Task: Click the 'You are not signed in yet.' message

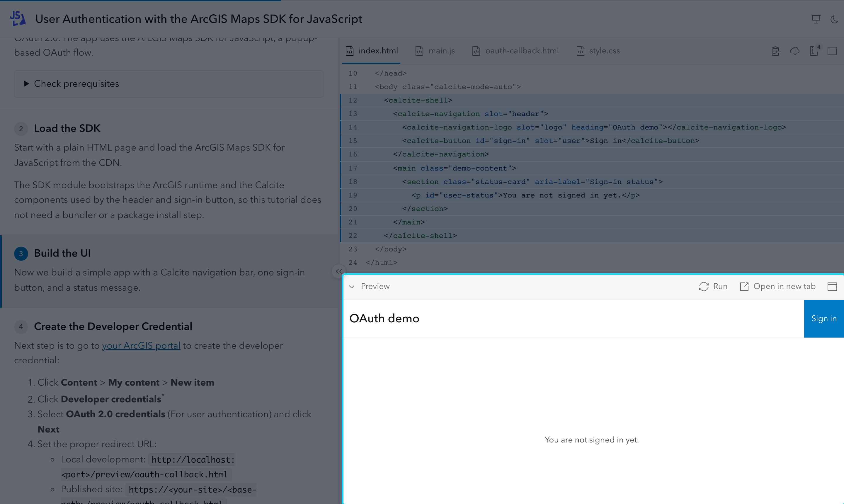Action: coord(592,440)
